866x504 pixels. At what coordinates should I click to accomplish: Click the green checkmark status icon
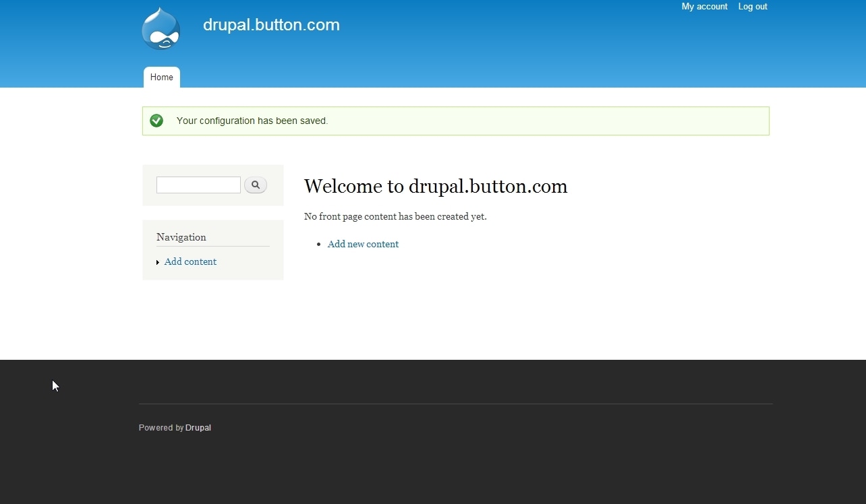coord(156,121)
